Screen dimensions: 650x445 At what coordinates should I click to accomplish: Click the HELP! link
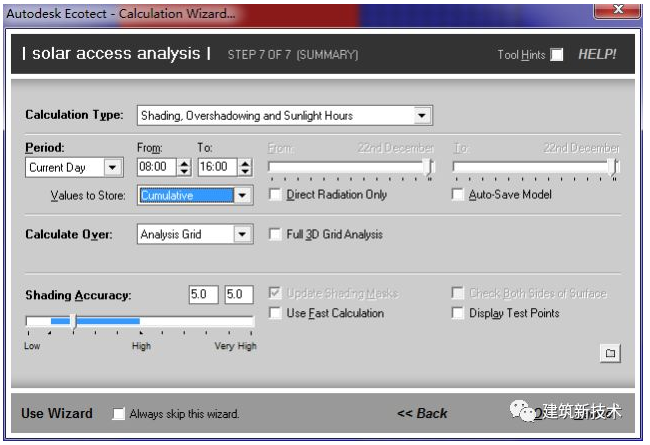(597, 54)
